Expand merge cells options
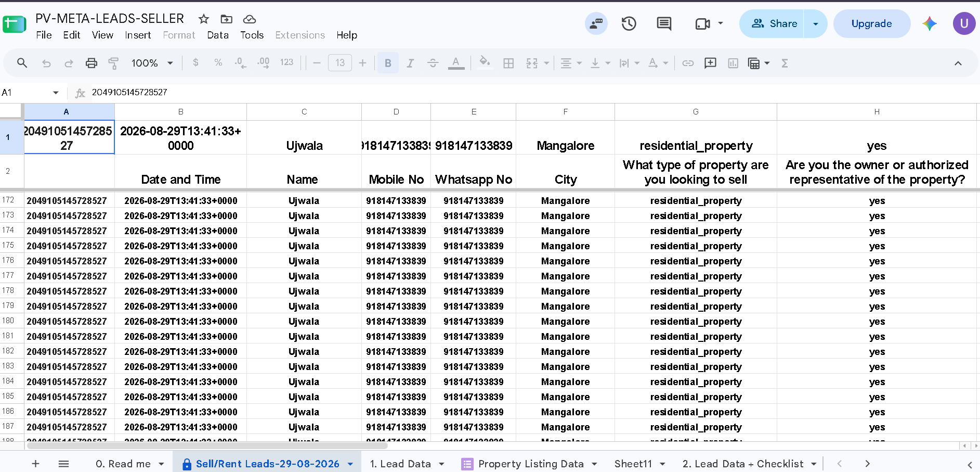 546,63
